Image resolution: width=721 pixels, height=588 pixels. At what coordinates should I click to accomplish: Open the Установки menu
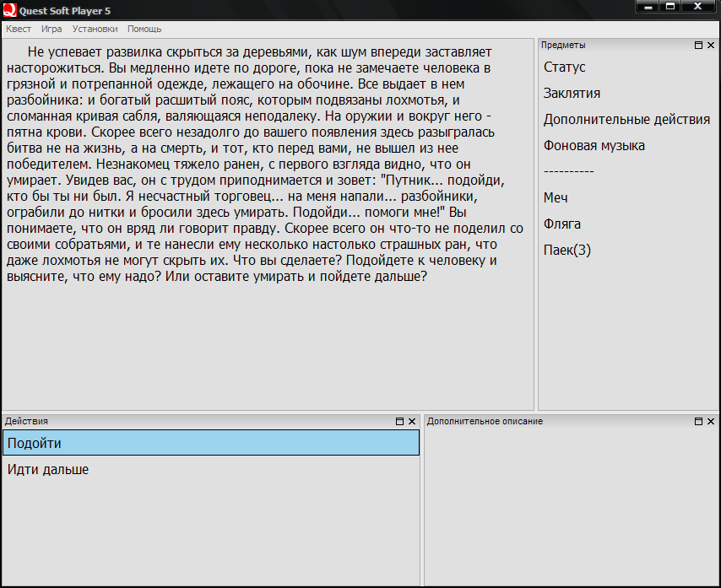95,29
